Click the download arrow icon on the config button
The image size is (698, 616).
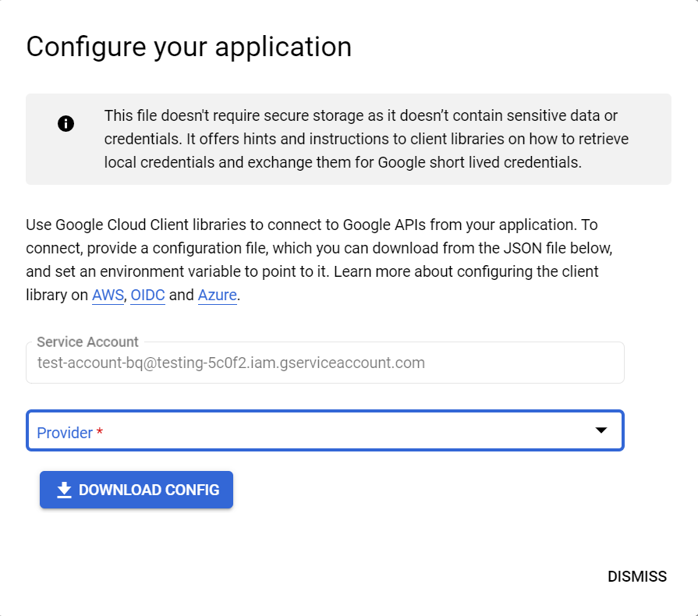pyautogui.click(x=63, y=490)
